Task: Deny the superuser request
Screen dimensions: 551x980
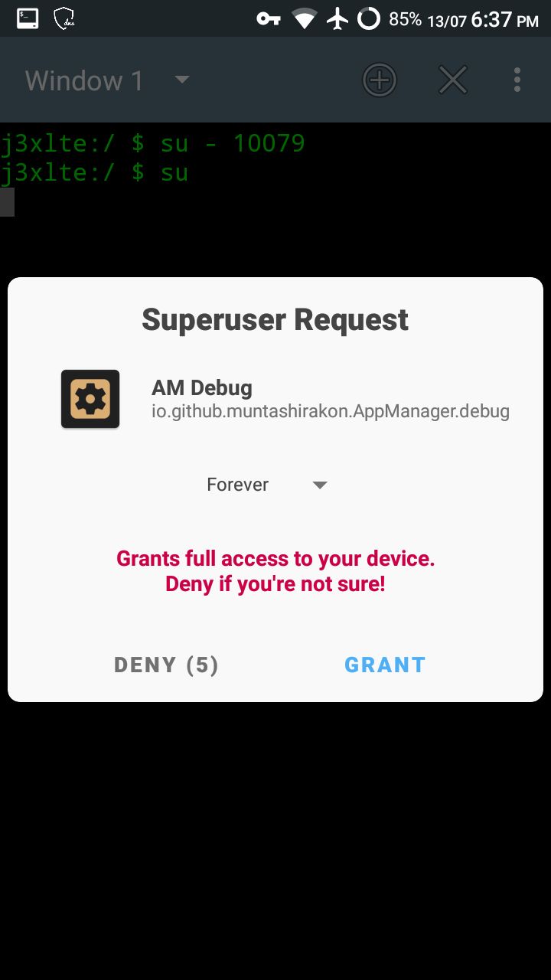Action: click(x=167, y=665)
